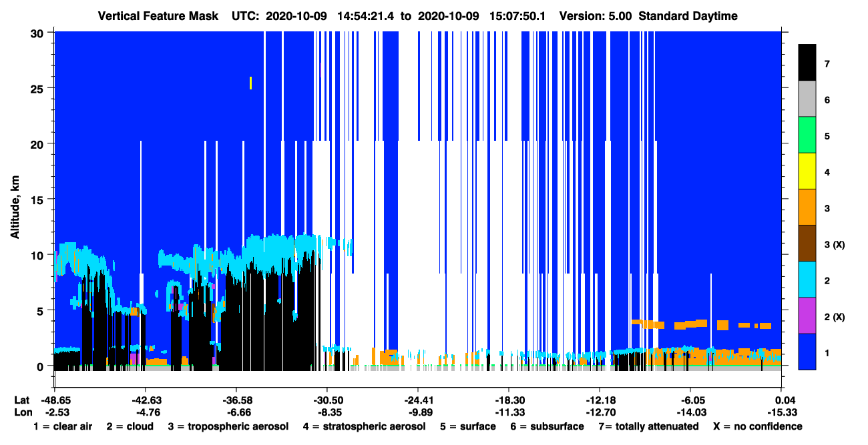
Task: Pick the brown 3 (X) colorbar swatch
Action: pos(807,244)
